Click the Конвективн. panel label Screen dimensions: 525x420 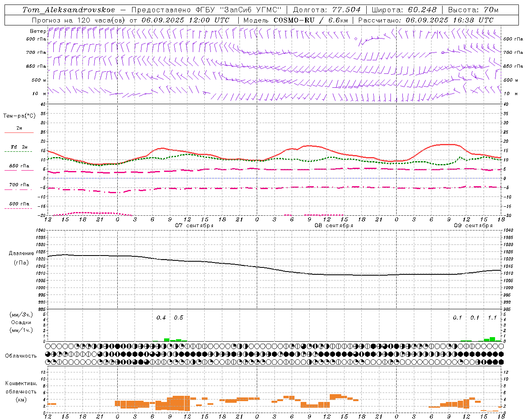(x=21, y=383)
